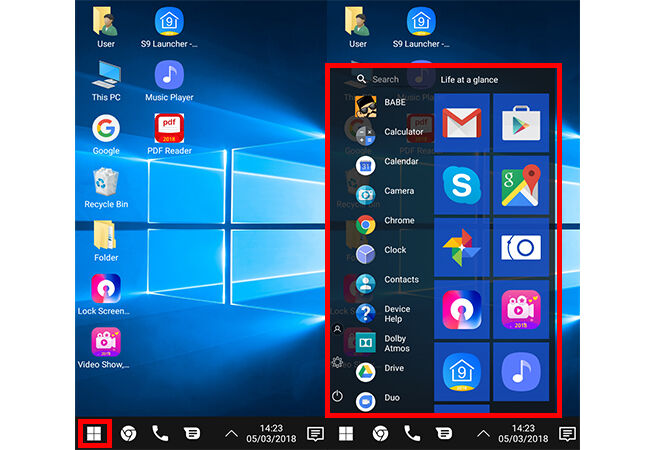
Task: Launch Video Show desktop icon
Action: [x=104, y=348]
